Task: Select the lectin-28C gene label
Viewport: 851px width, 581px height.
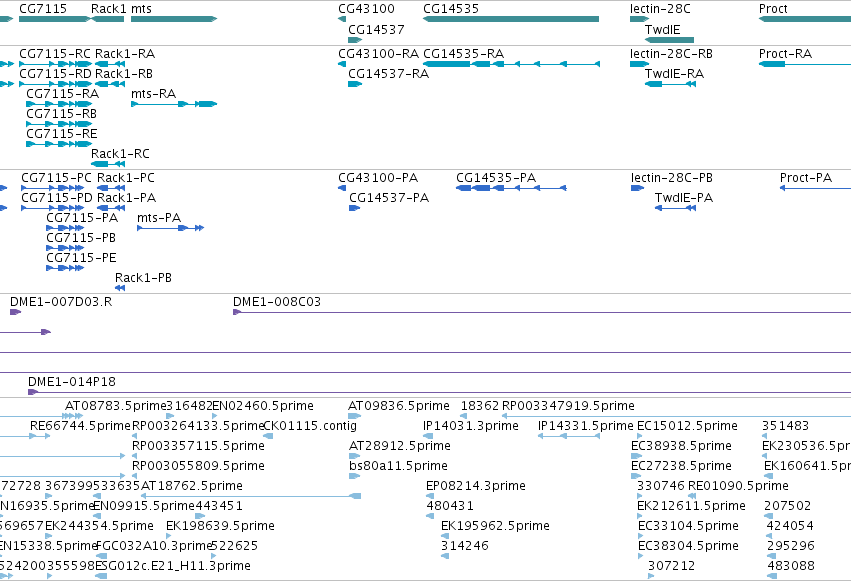Action: click(x=660, y=9)
